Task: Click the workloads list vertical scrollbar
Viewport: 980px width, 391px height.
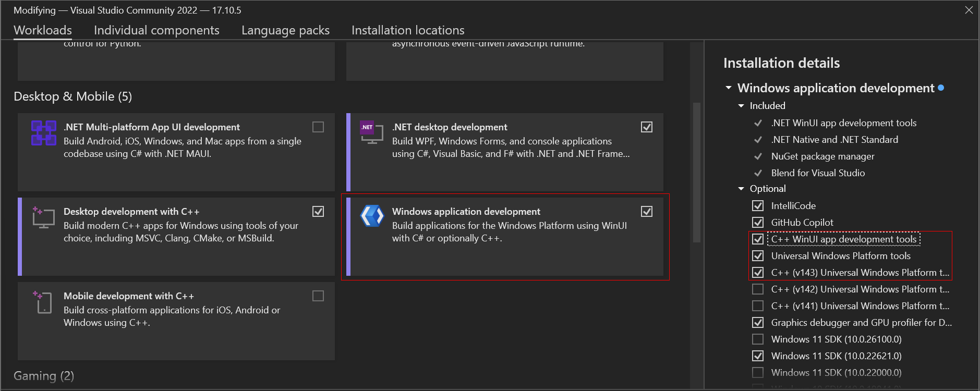Action: (696, 172)
